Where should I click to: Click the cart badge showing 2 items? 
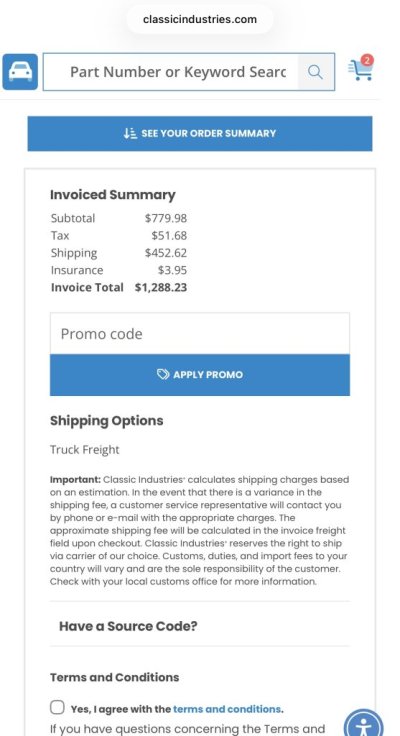pos(367,60)
